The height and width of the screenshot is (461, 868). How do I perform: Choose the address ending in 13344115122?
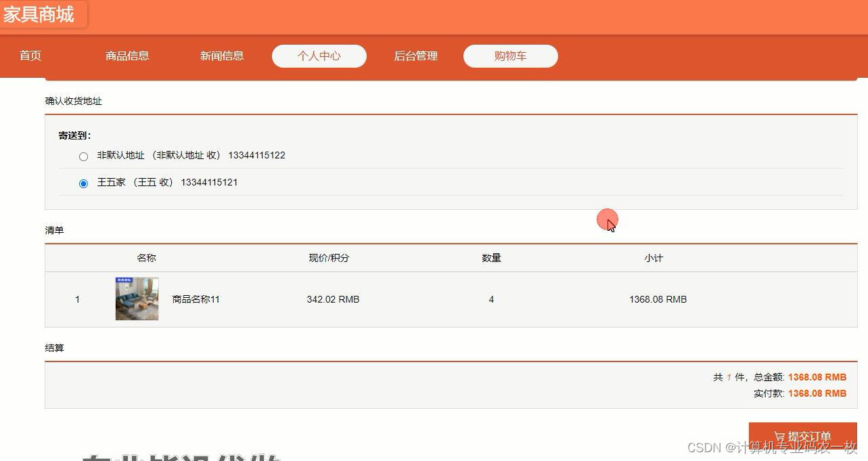(83, 156)
